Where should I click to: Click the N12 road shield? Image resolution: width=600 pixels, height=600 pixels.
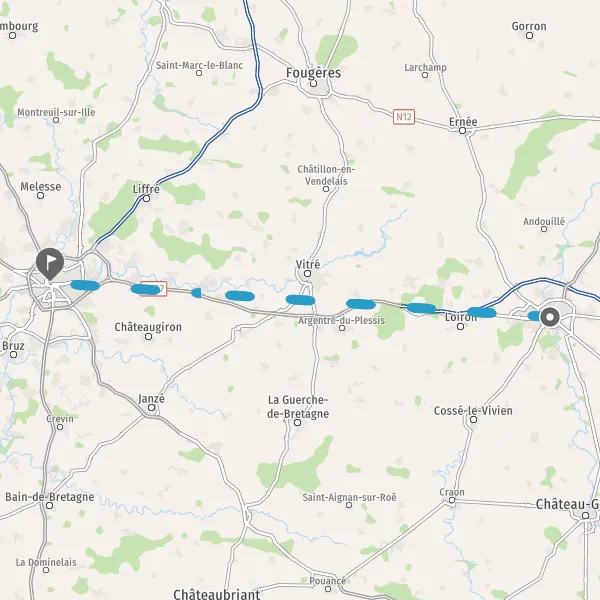[x=404, y=116]
